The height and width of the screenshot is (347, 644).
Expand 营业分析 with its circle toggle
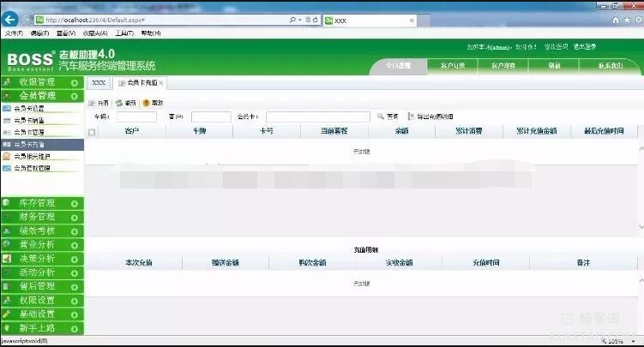[x=75, y=245]
